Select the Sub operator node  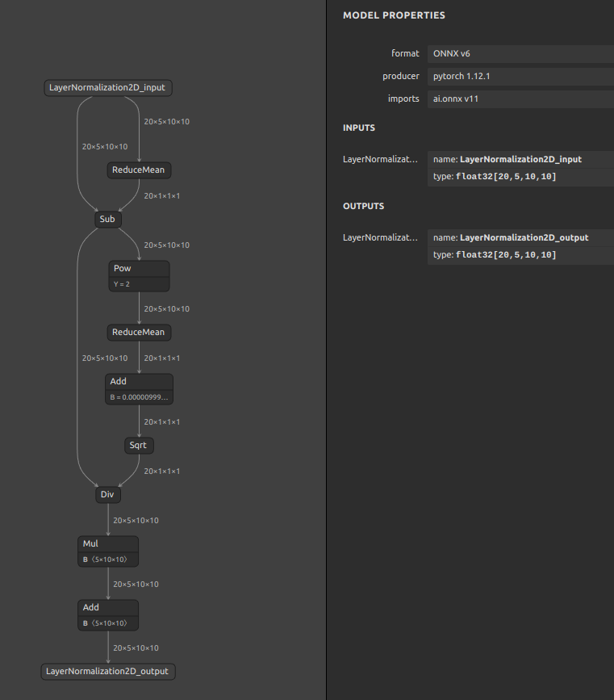point(107,219)
